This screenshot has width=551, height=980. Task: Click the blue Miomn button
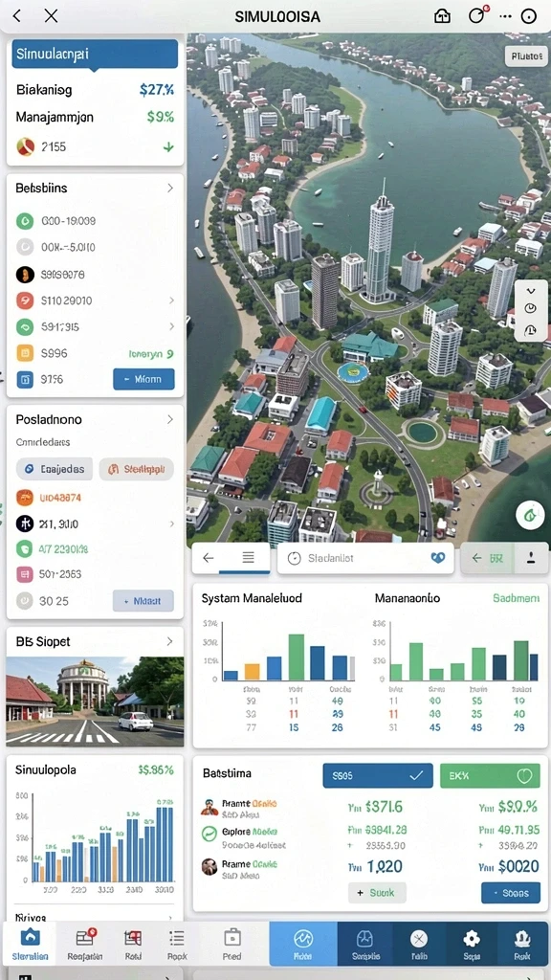point(143,379)
